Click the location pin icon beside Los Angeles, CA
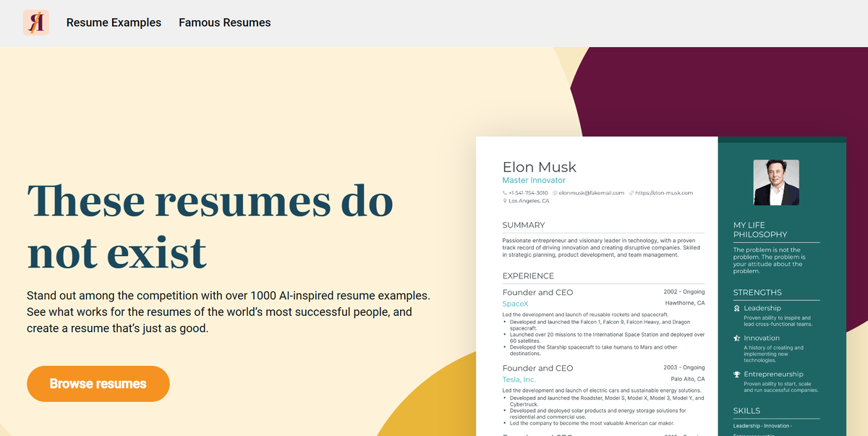The image size is (868, 436). 505,201
